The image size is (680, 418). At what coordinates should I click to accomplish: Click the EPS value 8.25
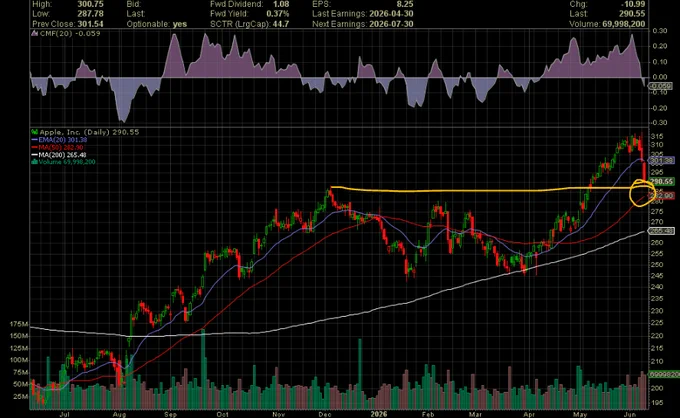(x=405, y=4)
